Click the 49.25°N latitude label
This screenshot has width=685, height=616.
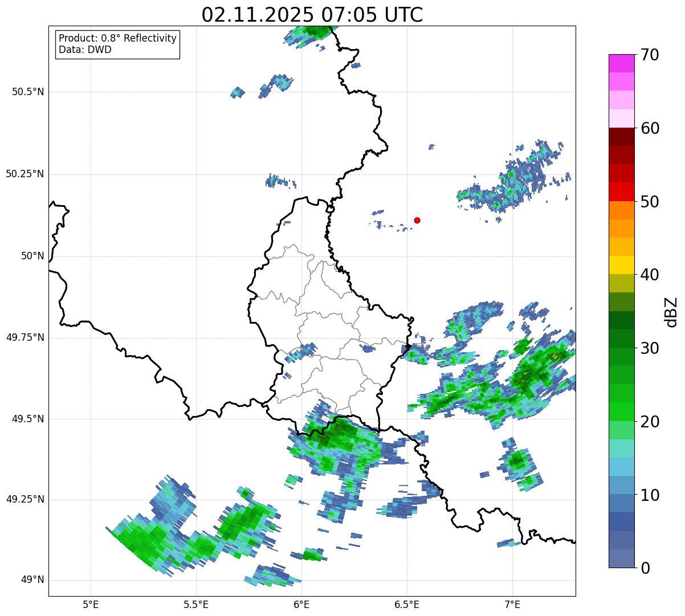tap(25, 499)
